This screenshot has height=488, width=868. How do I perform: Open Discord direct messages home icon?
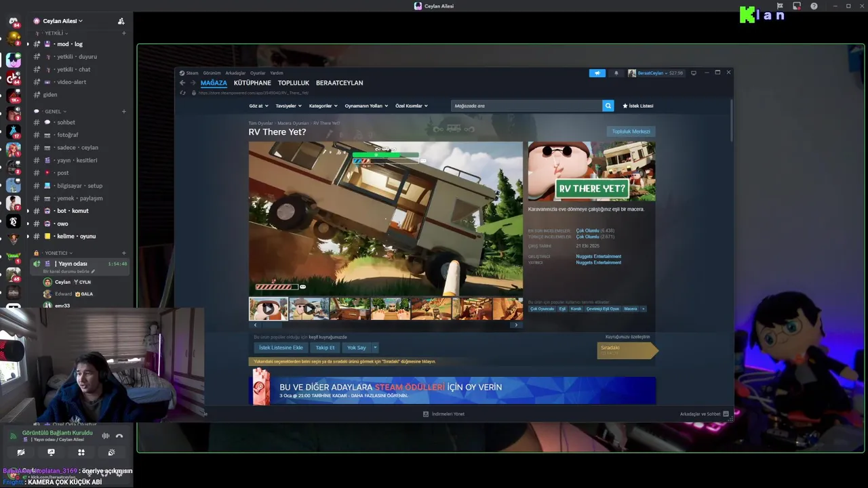click(x=14, y=21)
